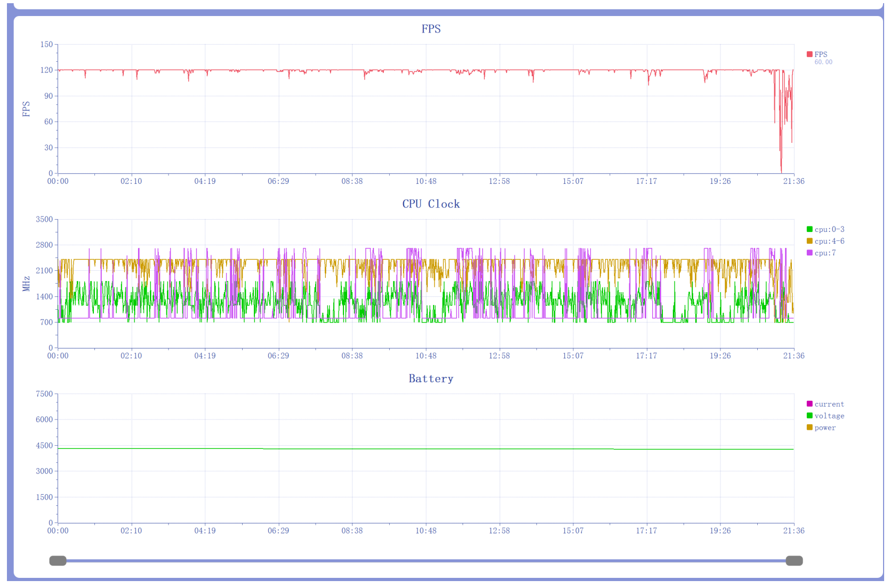The width and height of the screenshot is (890, 588).
Task: Click the Battery chart title
Action: pyautogui.click(x=431, y=378)
